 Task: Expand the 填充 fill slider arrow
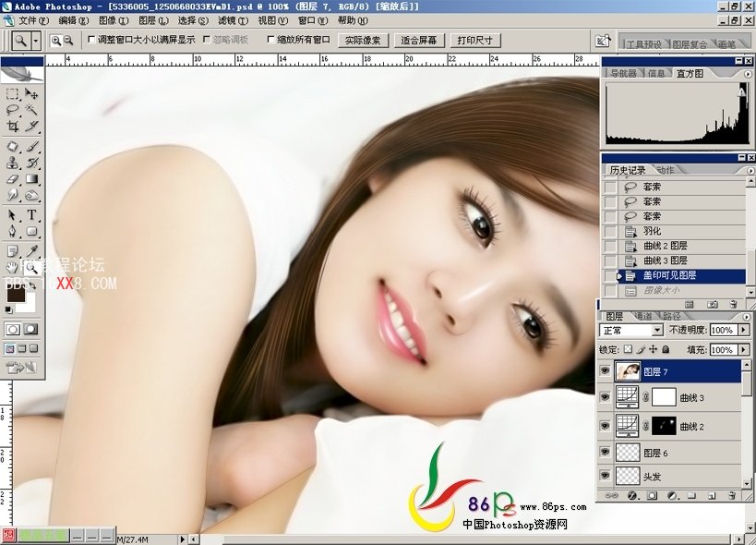(745, 350)
